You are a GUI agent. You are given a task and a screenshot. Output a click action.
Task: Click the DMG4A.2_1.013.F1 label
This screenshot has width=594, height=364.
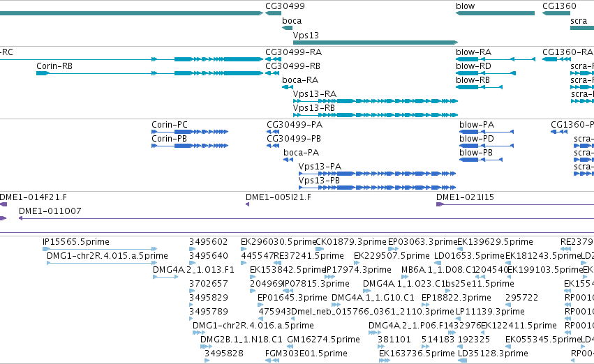pyautogui.click(x=193, y=270)
